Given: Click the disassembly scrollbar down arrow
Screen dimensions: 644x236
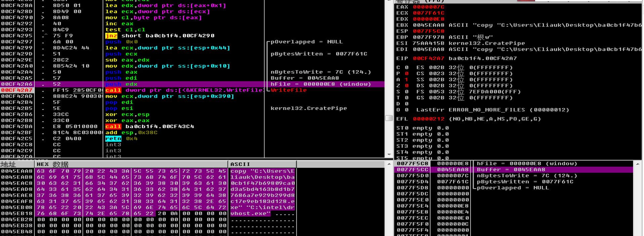Looking at the screenshot, I should 389,154.
